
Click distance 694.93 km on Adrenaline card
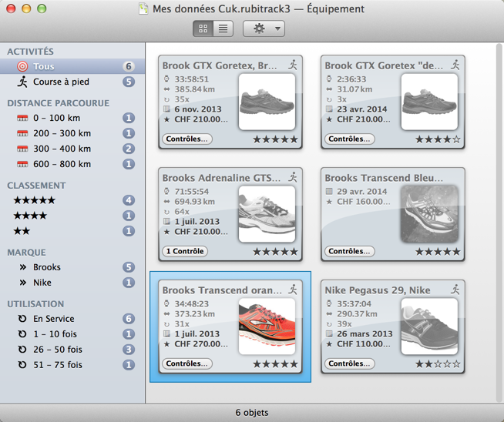point(194,202)
